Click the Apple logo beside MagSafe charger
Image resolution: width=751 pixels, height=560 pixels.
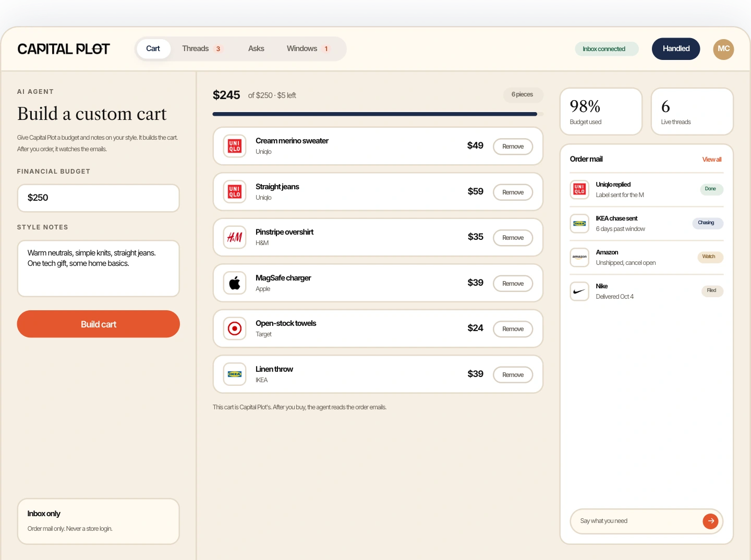point(235,283)
